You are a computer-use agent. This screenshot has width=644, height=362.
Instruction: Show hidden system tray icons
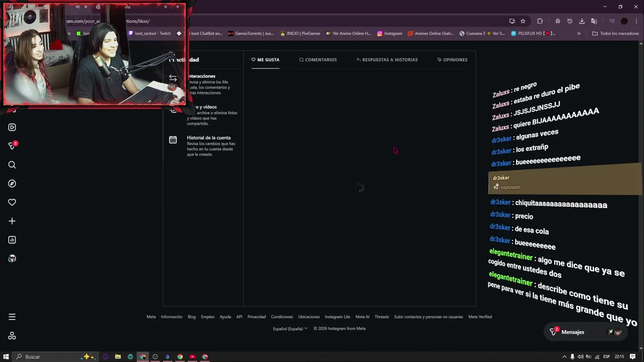tap(565, 356)
